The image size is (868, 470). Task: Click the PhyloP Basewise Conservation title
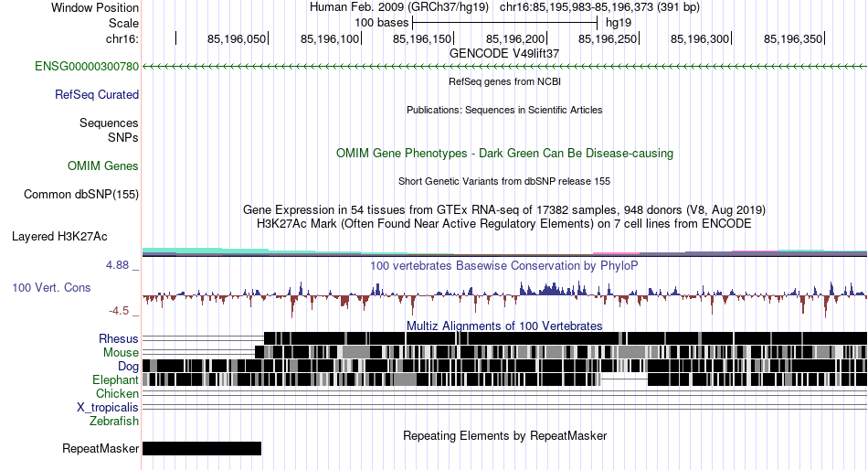[x=504, y=265]
